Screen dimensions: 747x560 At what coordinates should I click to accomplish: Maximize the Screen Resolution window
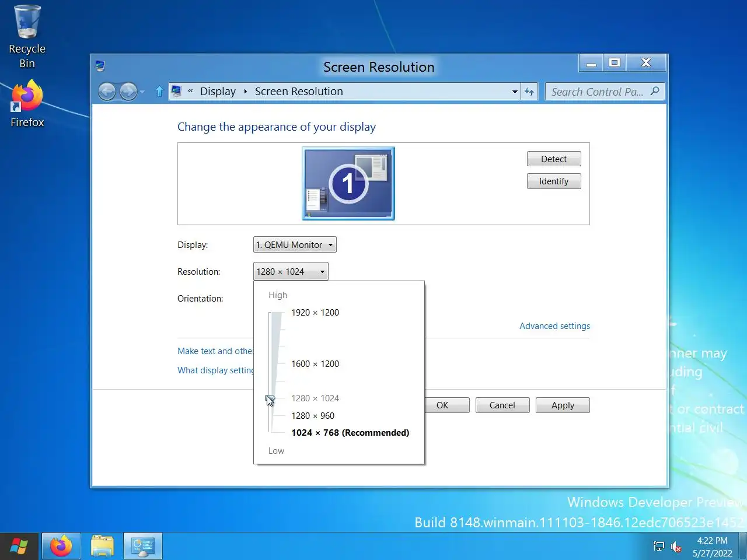coord(614,63)
